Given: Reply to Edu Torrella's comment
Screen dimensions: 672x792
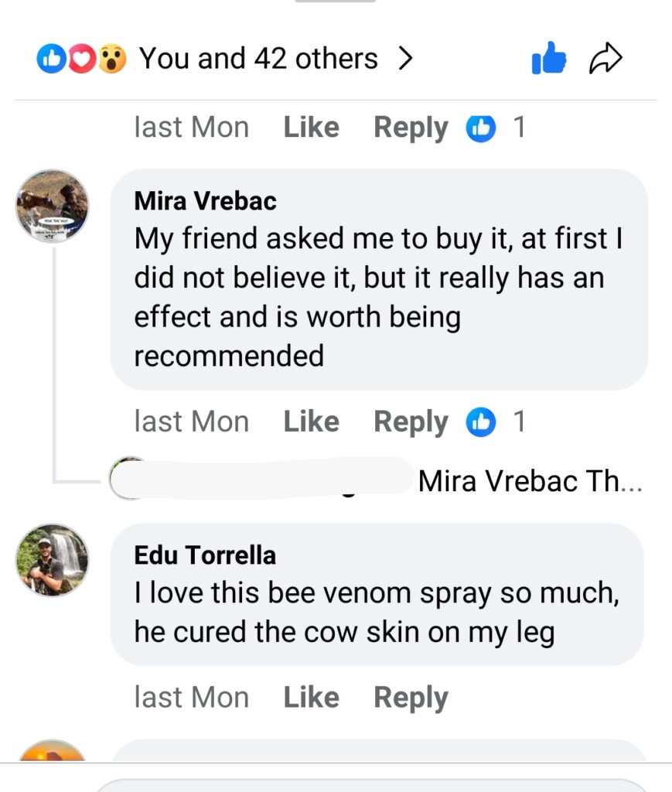Looking at the screenshot, I should point(411,698).
